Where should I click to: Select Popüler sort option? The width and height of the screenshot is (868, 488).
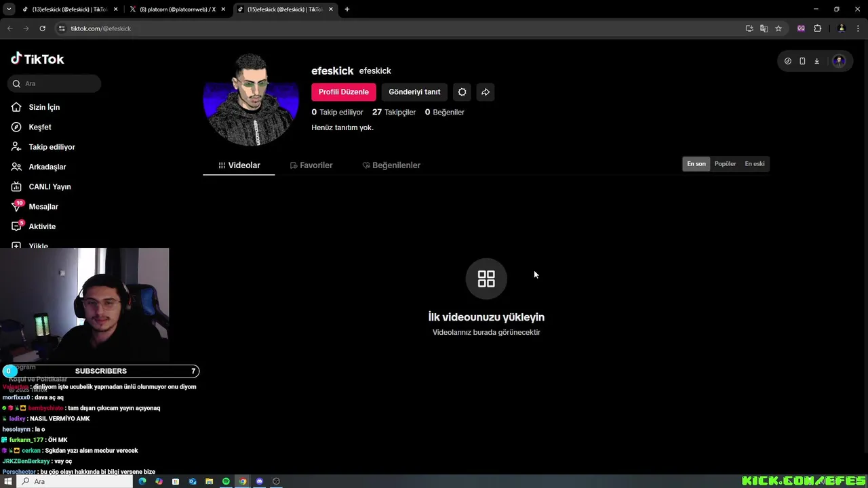(725, 164)
